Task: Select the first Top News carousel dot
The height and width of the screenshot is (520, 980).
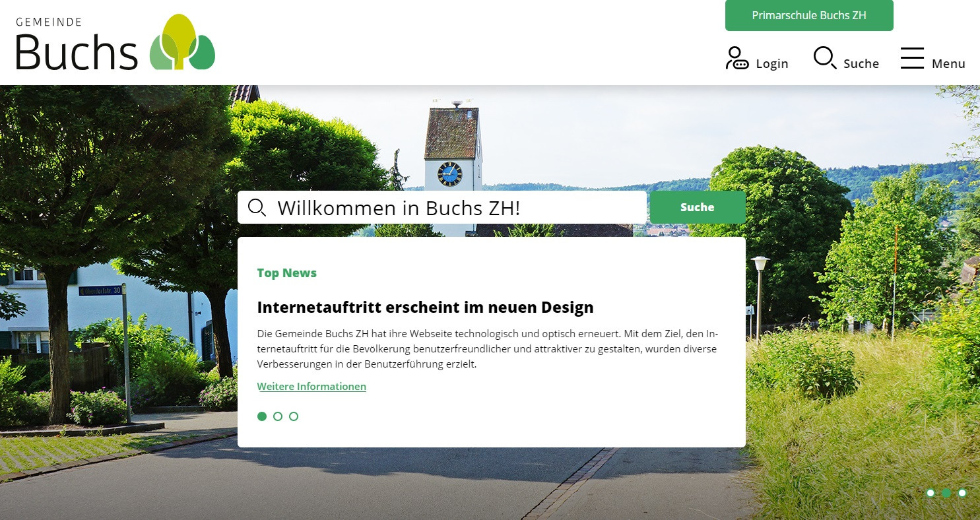Action: [x=262, y=416]
